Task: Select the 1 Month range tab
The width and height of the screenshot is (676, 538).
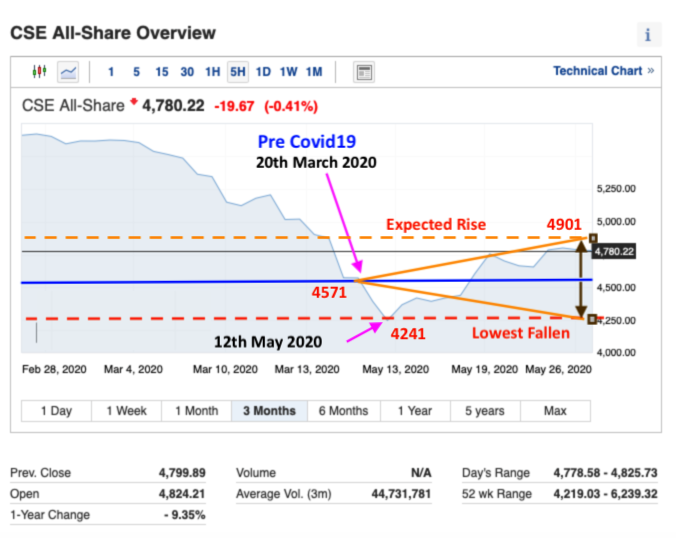Action: tap(197, 411)
